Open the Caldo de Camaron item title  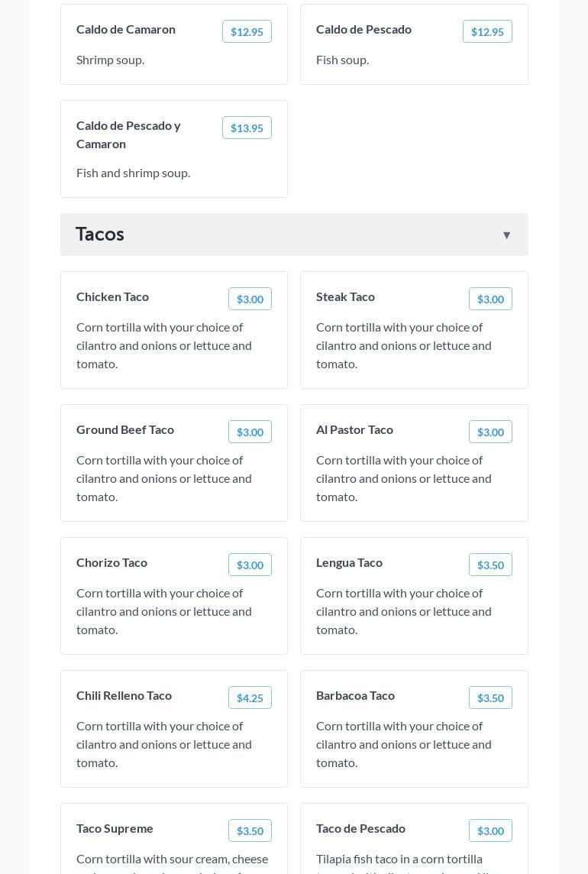pyautogui.click(x=126, y=29)
